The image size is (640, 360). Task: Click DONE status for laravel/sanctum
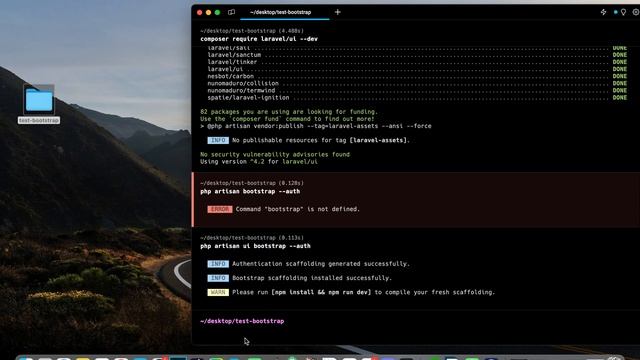coord(620,55)
